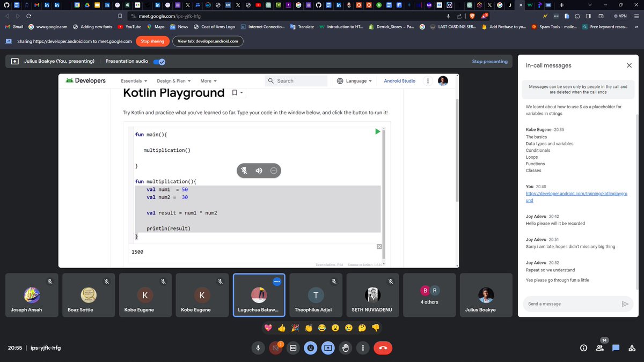Send the thumbs up reaction
Screen dimensions: 644x362
click(282, 328)
